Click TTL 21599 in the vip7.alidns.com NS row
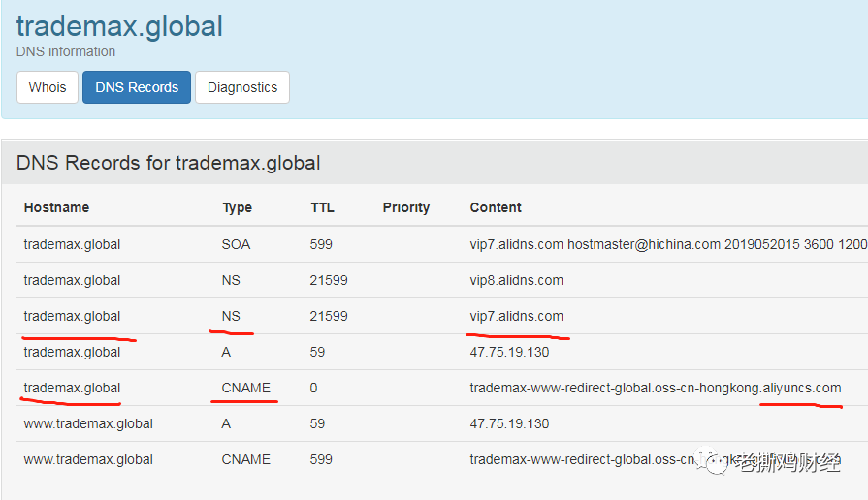The width and height of the screenshot is (868, 500). point(329,316)
